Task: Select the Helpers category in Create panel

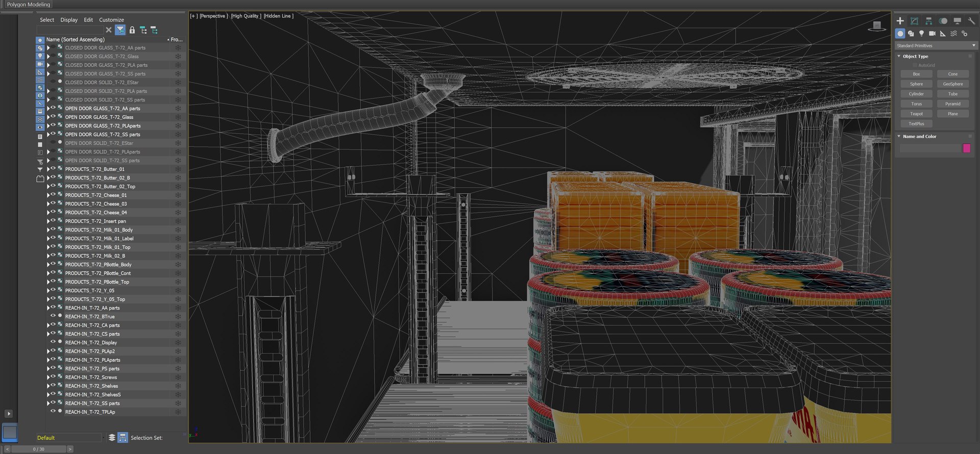Action: coord(943,34)
